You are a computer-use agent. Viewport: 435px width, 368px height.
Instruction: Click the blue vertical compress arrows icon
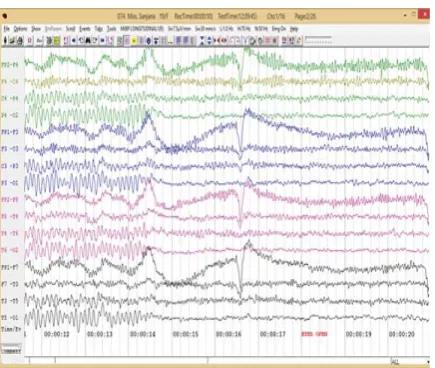coord(202,40)
